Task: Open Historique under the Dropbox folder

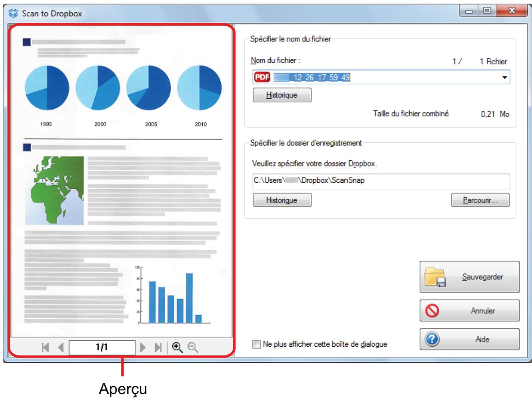Action: pos(282,200)
